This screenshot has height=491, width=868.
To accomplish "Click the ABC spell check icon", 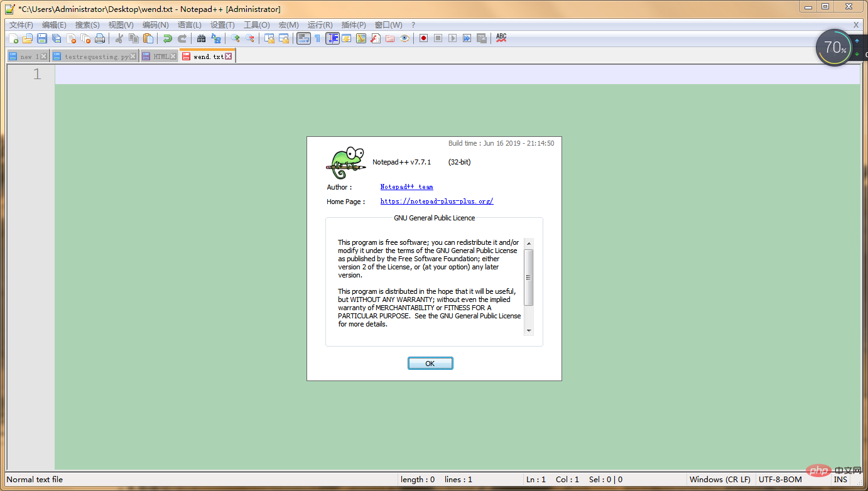I will click(x=501, y=38).
